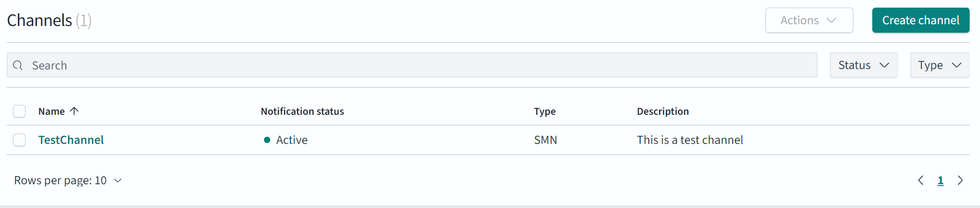Click the green Active status dot
980x208 pixels.
coord(267,140)
